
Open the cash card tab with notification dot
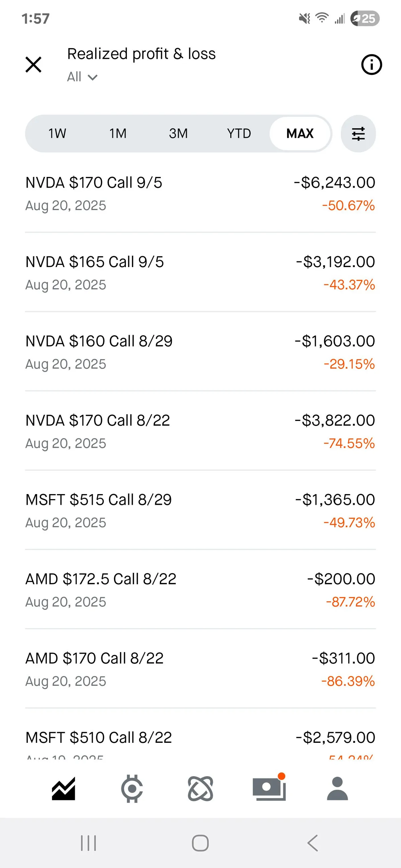(x=269, y=789)
